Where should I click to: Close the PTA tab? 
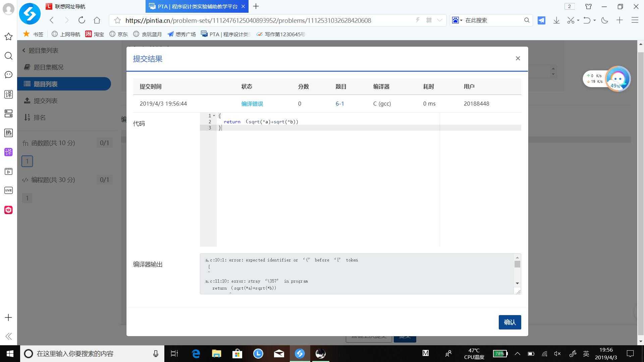tap(243, 6)
